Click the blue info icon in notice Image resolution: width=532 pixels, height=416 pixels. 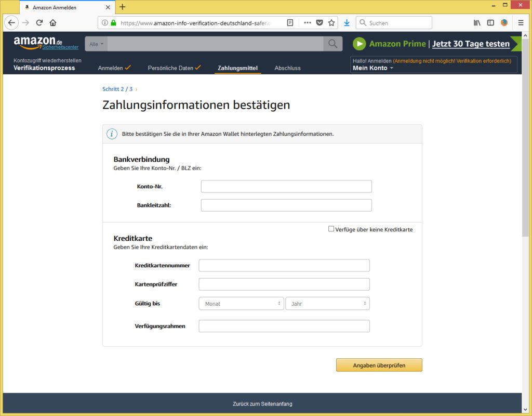click(x=112, y=134)
